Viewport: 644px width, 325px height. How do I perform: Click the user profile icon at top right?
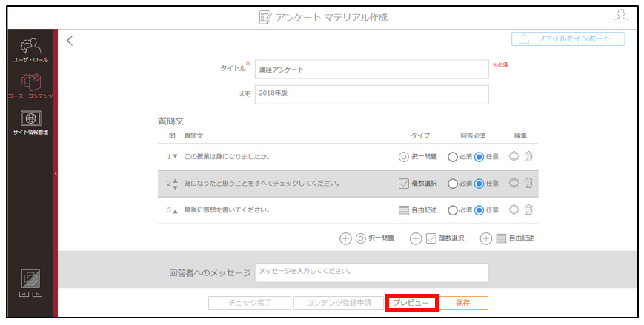tap(620, 16)
